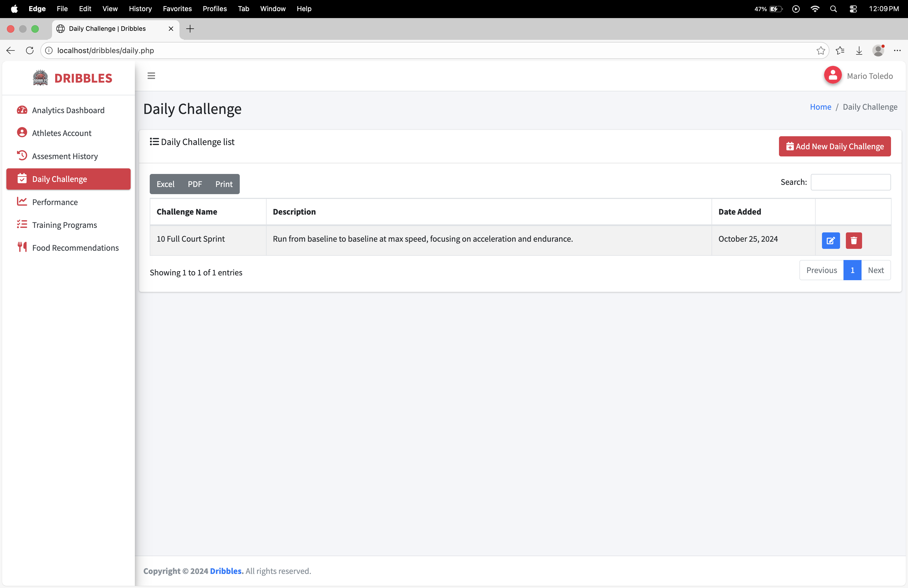Click inside the Search input field
The image size is (908, 588).
[850, 182]
